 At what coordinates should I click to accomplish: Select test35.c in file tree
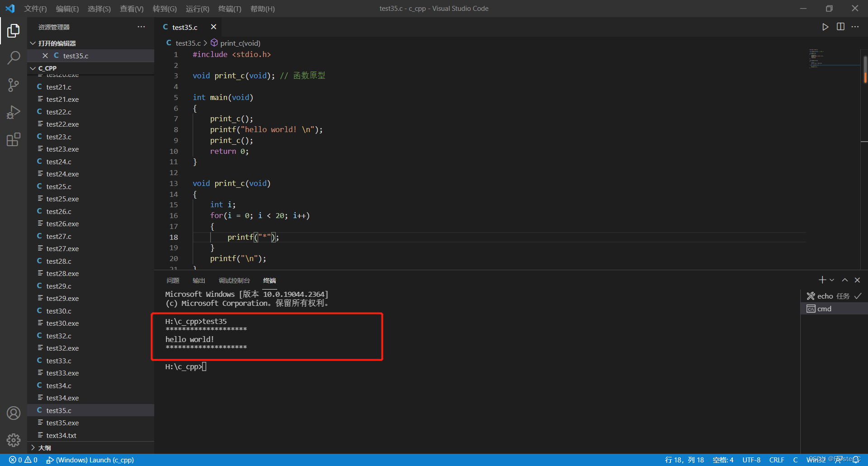[x=90, y=410]
